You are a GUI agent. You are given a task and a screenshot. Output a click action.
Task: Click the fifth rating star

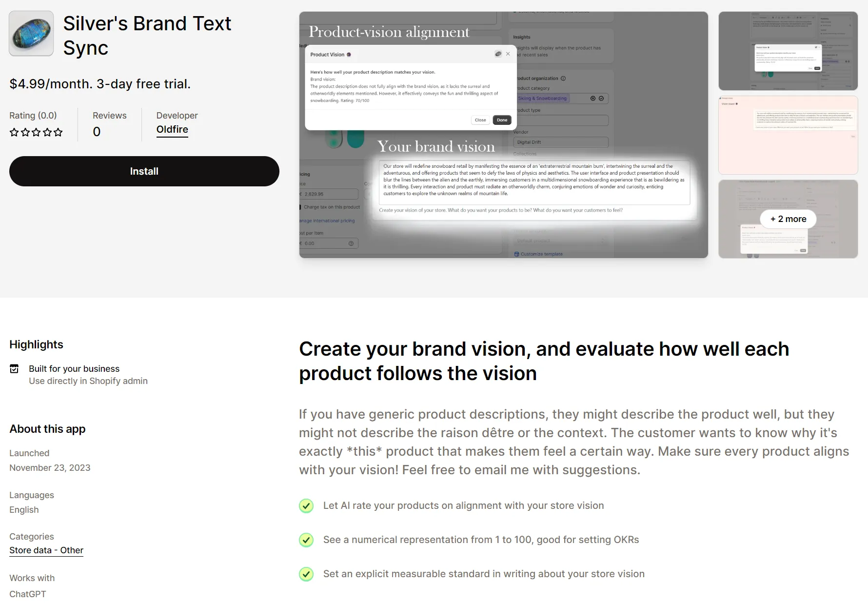point(58,132)
